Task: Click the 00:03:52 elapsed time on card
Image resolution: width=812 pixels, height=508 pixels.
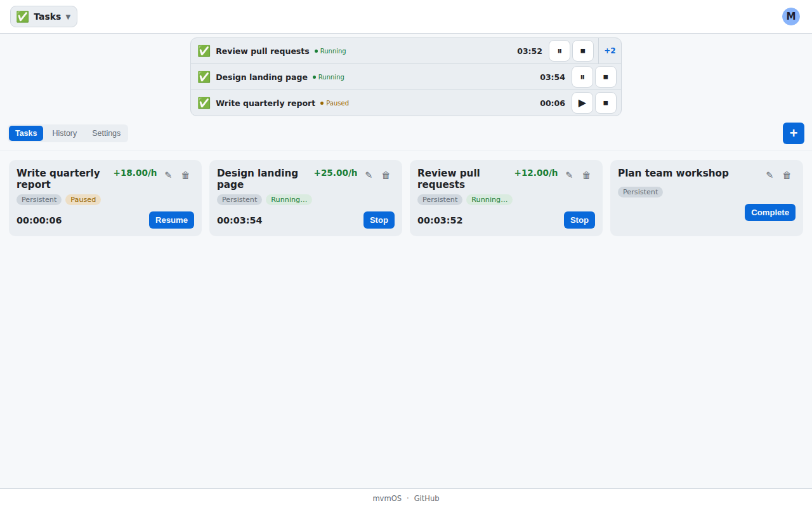Action: [440, 220]
